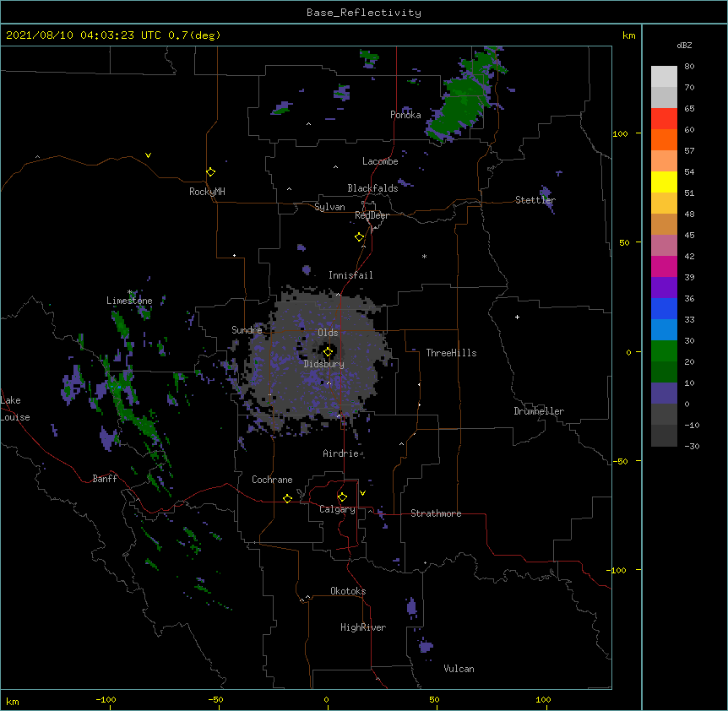Image resolution: width=728 pixels, height=711 pixels.
Task: Click the yellow 54 dBZ color swatch
Action: coord(664,182)
